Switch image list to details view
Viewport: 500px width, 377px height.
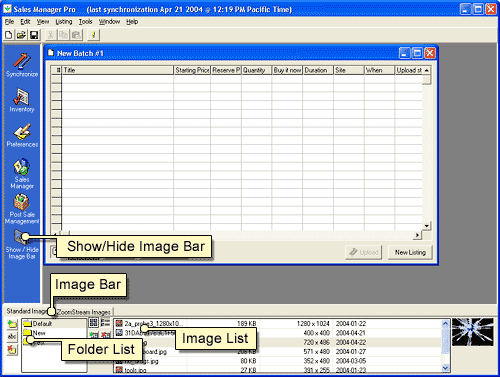tap(106, 322)
